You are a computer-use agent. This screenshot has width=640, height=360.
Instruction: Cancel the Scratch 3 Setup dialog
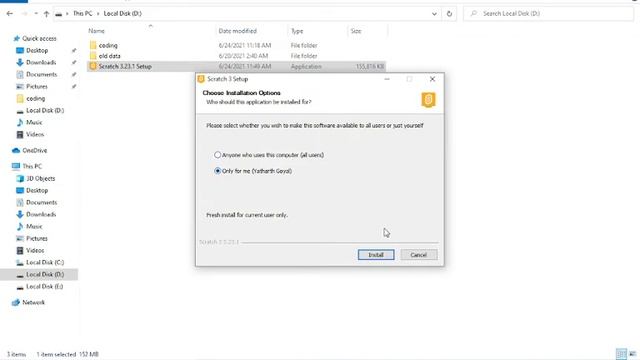click(419, 255)
